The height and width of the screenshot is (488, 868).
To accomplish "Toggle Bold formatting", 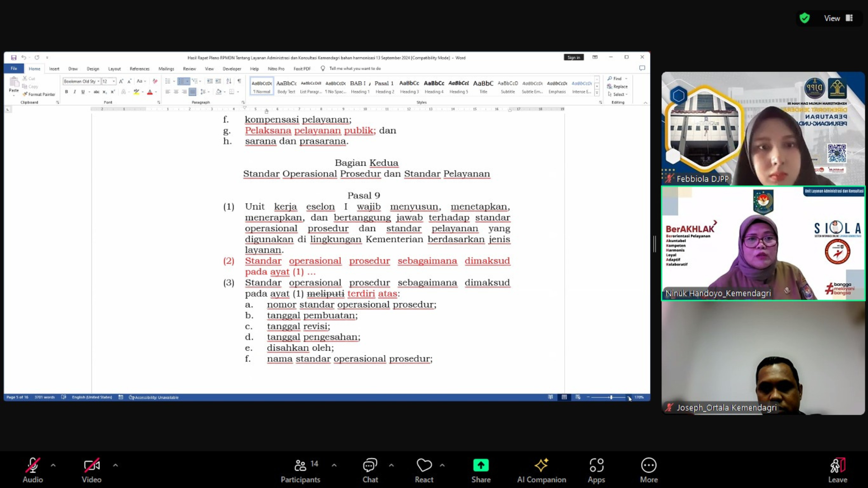I will point(66,92).
